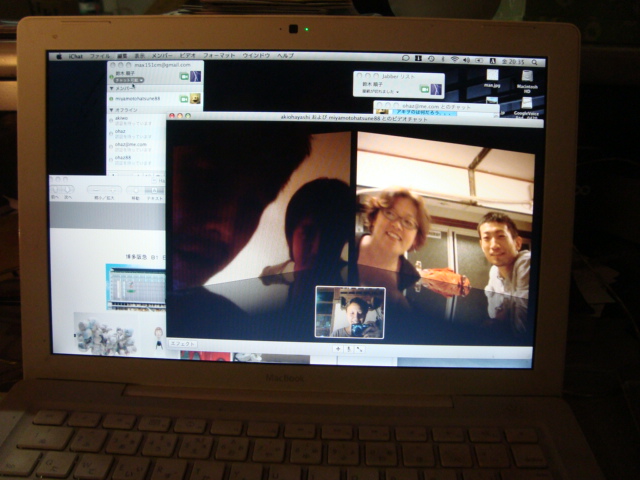The image size is (640, 480).
Task: Click miyamotohatsune88 buddy picture
Action: 195,99
